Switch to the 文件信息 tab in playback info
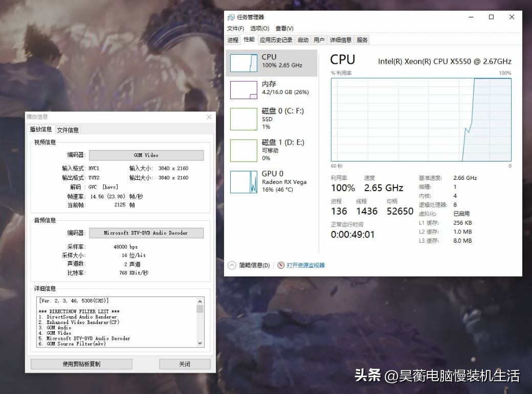This screenshot has height=394, width=532. point(67,130)
